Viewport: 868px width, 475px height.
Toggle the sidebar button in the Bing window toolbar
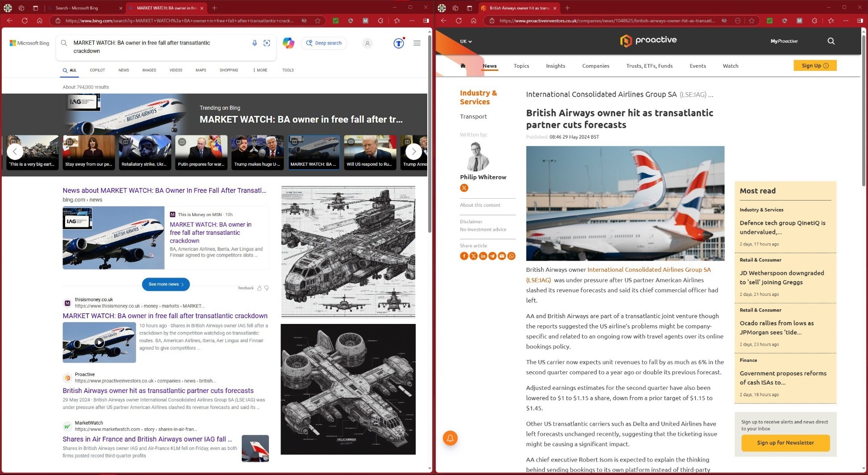(426, 20)
